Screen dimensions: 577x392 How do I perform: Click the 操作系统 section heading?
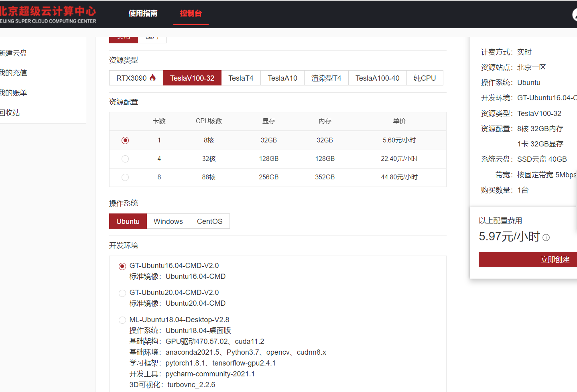[x=124, y=203]
